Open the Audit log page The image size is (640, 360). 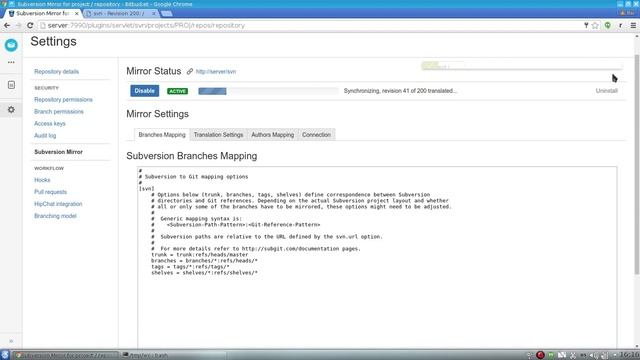point(45,136)
